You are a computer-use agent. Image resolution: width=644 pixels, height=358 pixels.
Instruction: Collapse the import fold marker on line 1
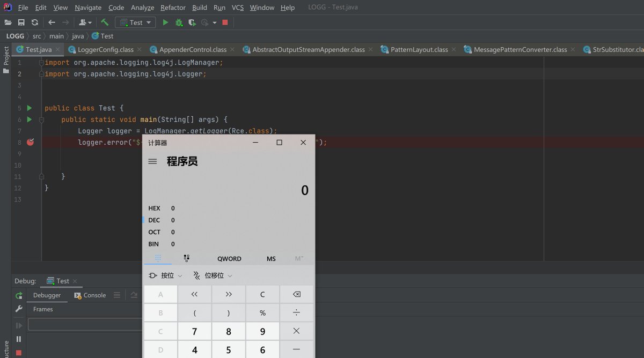[41, 62]
